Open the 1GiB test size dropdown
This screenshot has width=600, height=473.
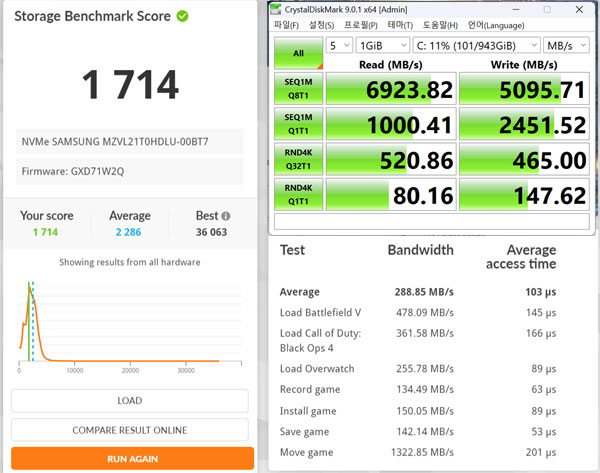tap(383, 45)
